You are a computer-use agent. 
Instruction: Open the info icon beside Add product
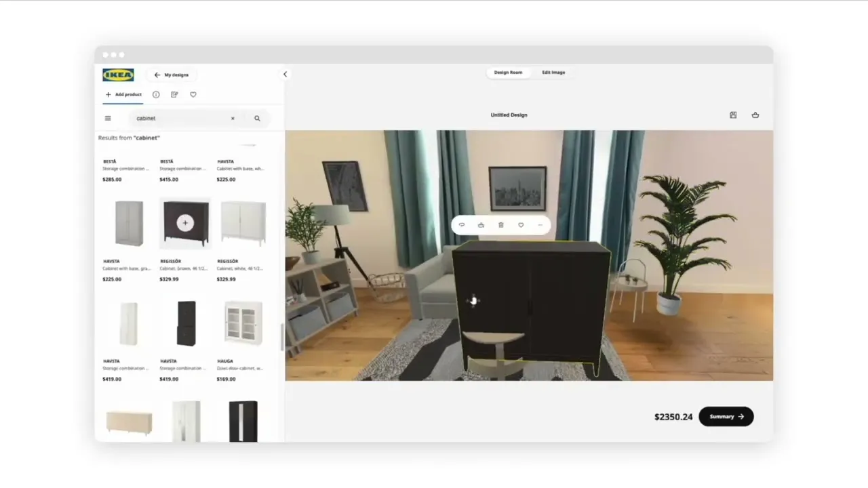pyautogui.click(x=156, y=94)
